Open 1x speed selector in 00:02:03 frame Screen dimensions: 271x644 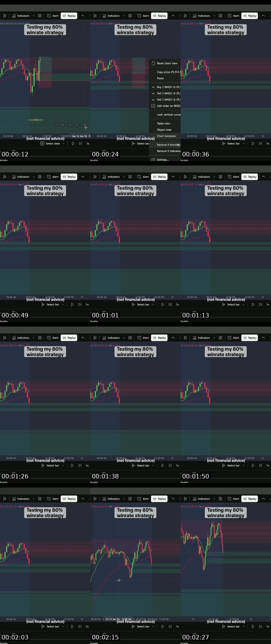87,627
